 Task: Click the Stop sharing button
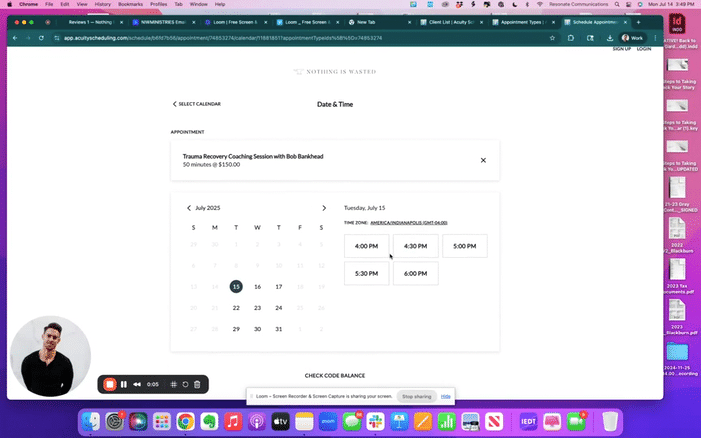[x=416, y=396]
